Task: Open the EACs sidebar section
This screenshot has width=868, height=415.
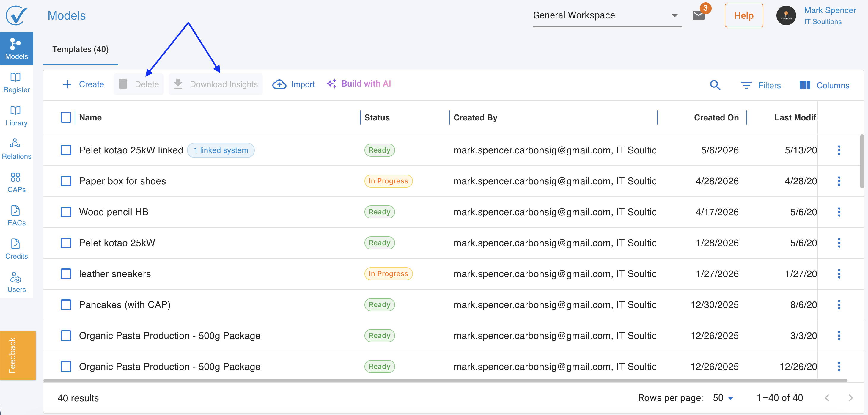Action: (x=16, y=216)
